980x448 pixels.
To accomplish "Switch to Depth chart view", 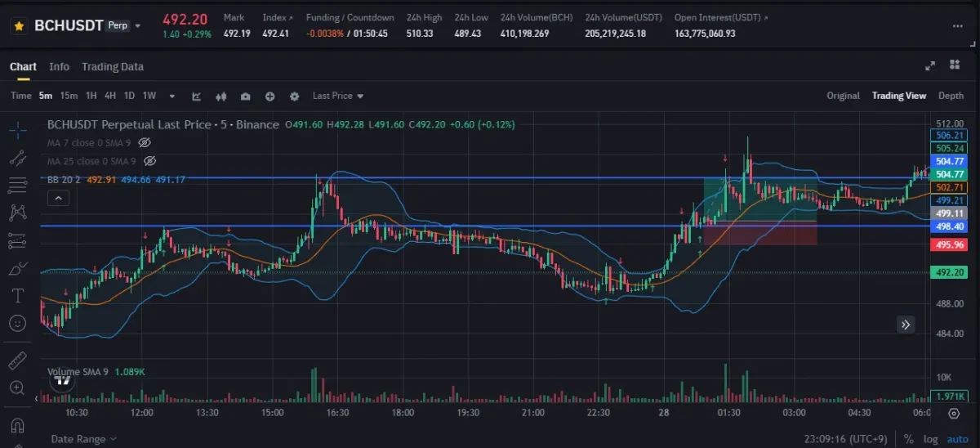I will point(951,96).
